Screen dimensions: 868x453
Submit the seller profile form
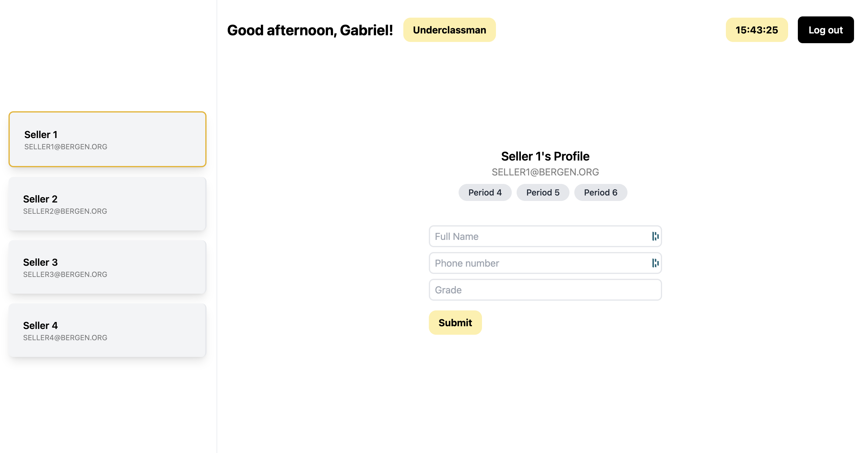pos(455,323)
